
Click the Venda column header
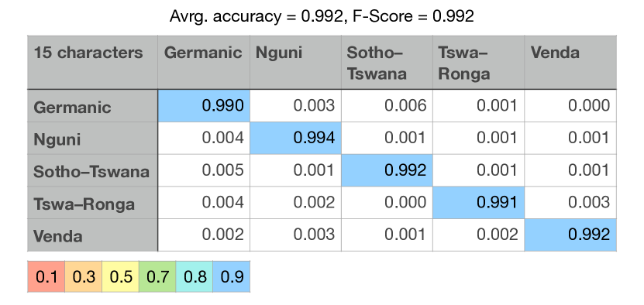point(570,63)
